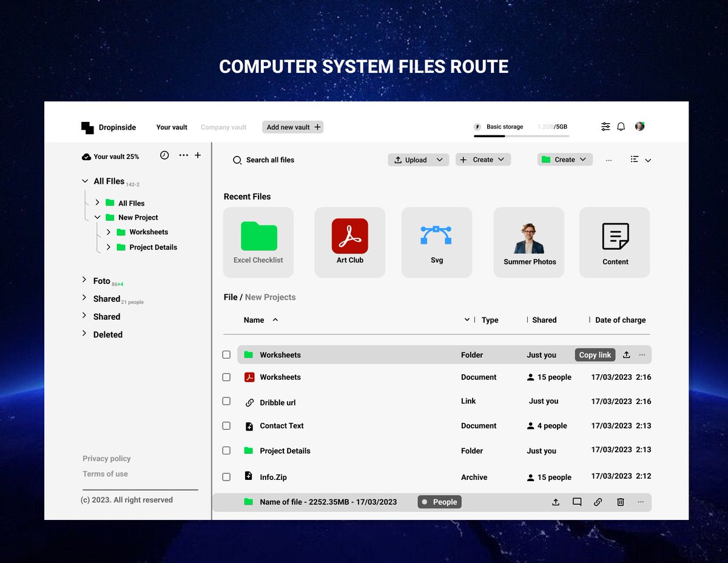728x563 pixels.
Task: Open the Privacy policy link
Action: coord(107,459)
